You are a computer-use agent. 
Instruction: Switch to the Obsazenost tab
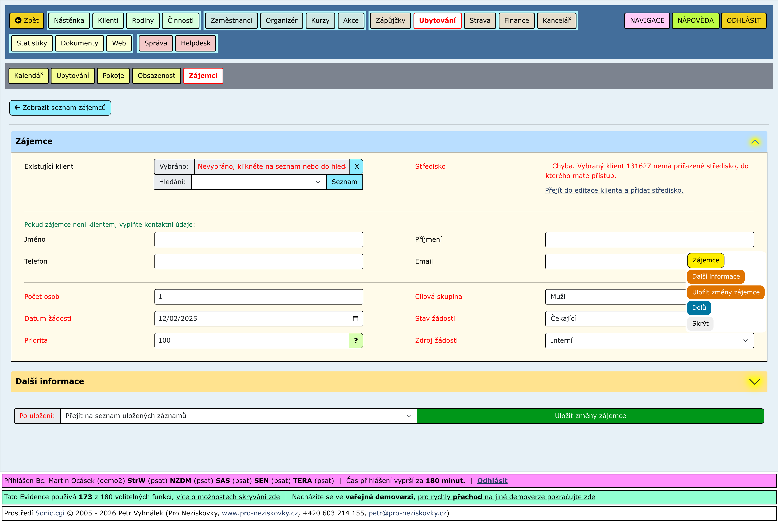pyautogui.click(x=156, y=76)
